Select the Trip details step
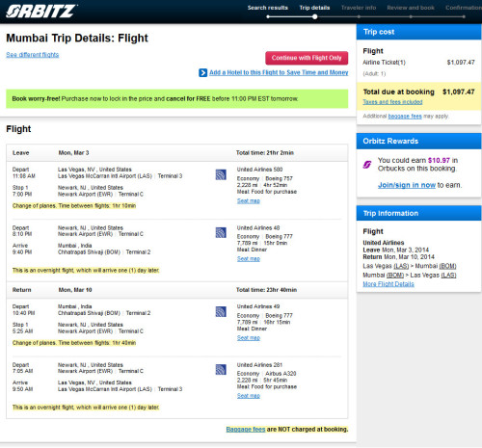Image resolution: width=482 pixels, height=448 pixels. (x=314, y=8)
